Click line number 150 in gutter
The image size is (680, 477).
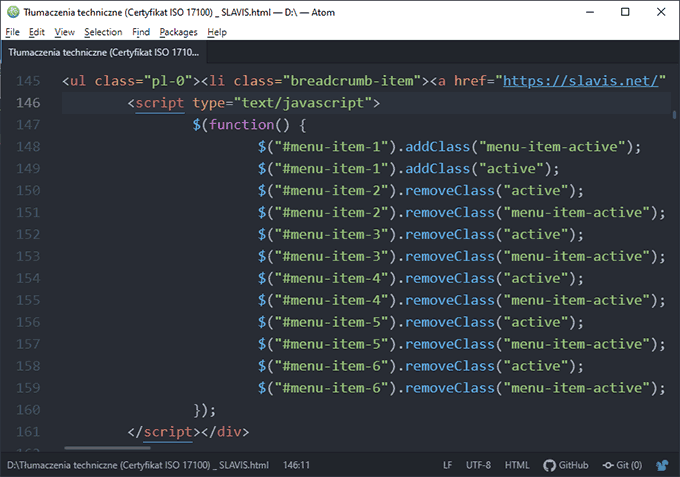(x=28, y=190)
